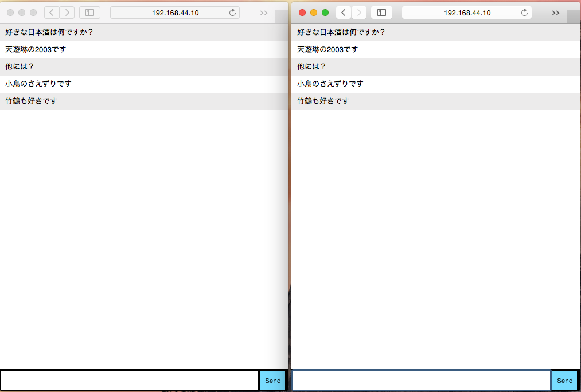The width and height of the screenshot is (581, 392).
Task: Reload the page in the right Safari window
Action: click(524, 13)
